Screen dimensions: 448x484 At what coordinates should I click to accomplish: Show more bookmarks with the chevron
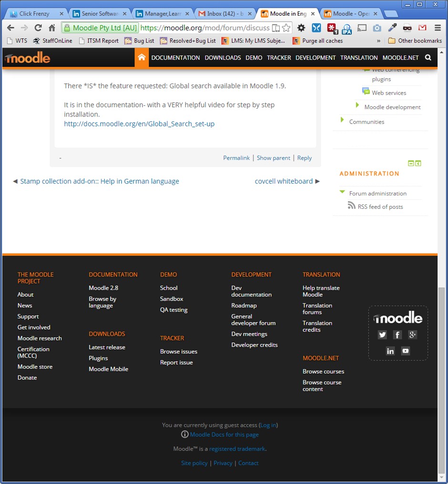click(x=378, y=41)
